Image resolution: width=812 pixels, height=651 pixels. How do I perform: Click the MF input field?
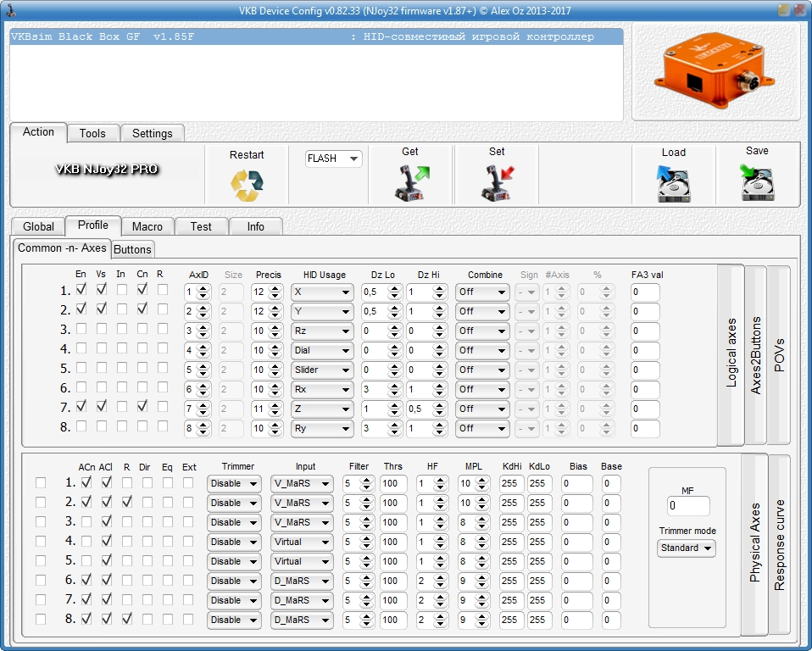pyautogui.click(x=687, y=506)
